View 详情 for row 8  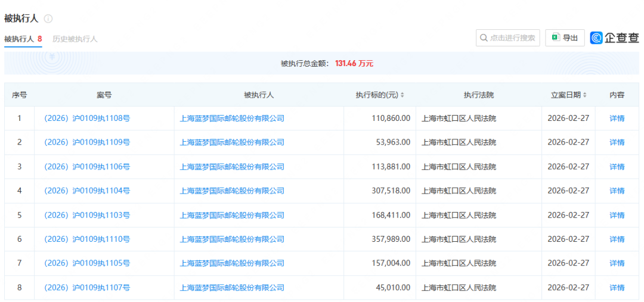coord(617,288)
